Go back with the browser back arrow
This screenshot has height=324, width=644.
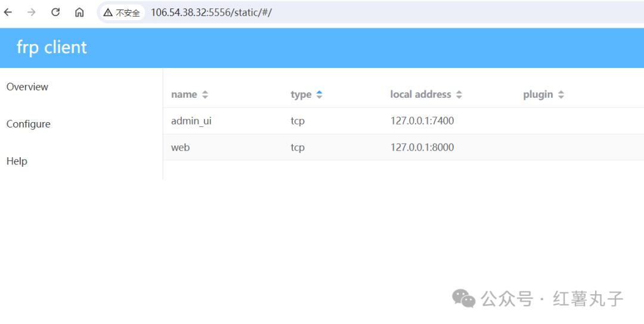(x=8, y=13)
